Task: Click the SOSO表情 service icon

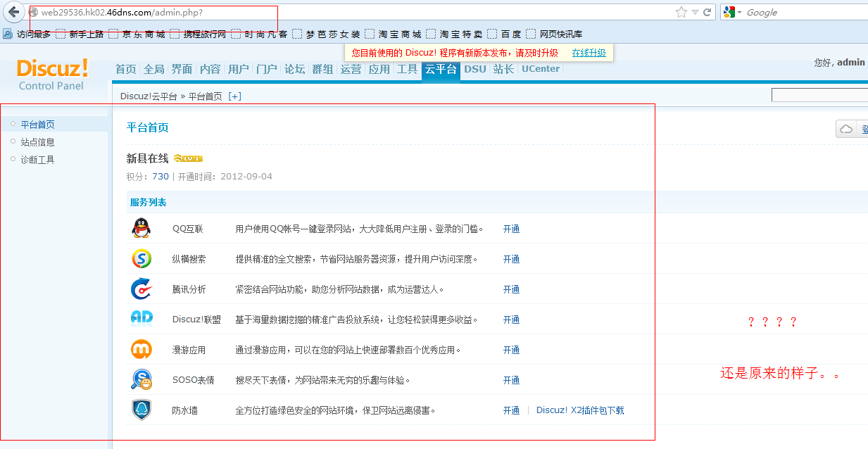Action: 141,379
